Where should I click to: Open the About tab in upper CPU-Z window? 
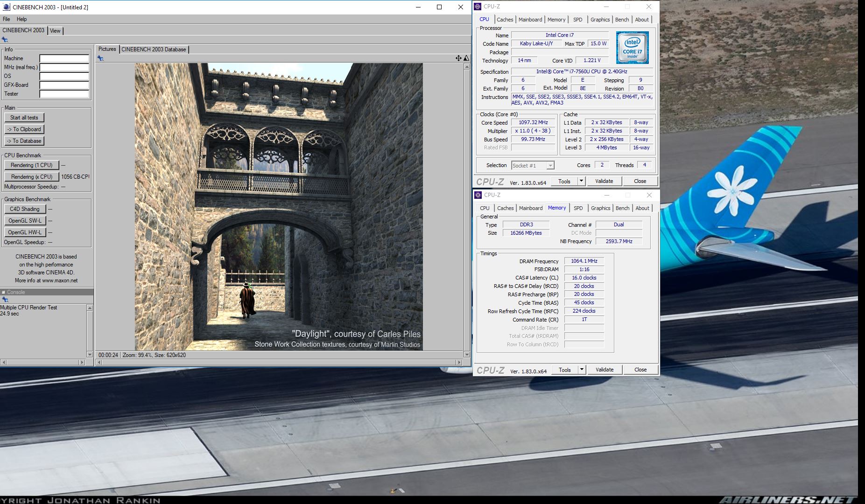[642, 20]
